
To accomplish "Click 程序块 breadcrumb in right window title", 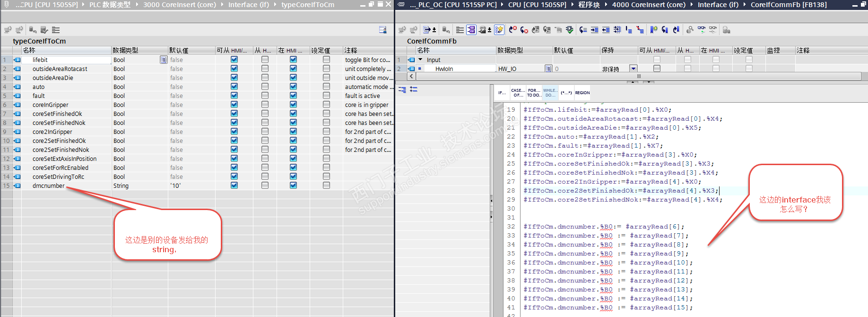I will (589, 4).
